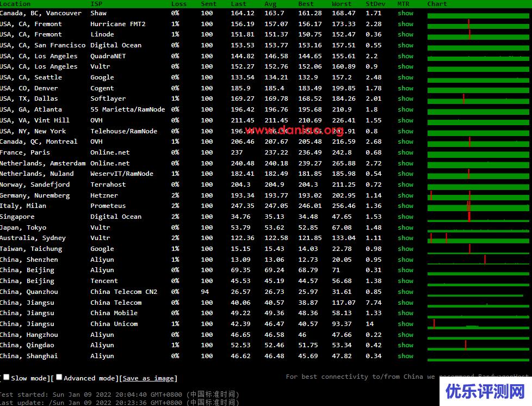This screenshot has width=532, height=406.
Task: Click the Location column header
Action: click(15, 4)
